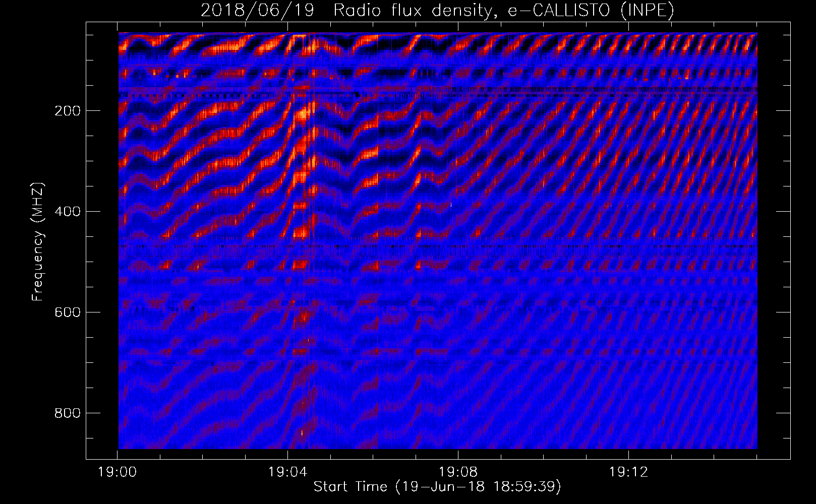Click the '400' frequency tick label
The image size is (816, 504).
pos(68,212)
